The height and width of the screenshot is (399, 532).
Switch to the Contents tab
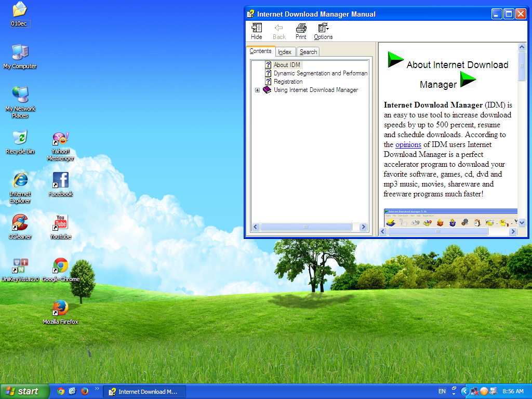260,51
